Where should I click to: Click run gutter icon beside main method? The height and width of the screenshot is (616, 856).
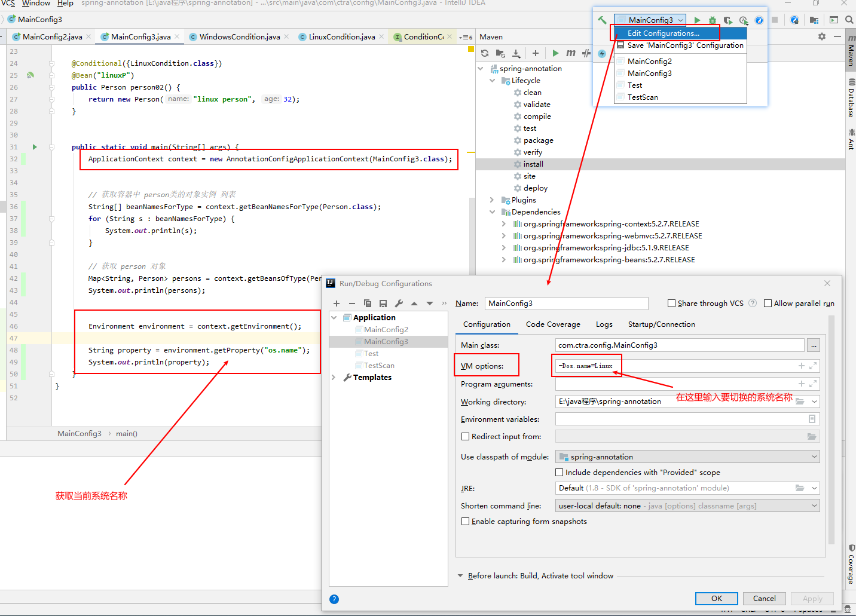click(35, 147)
